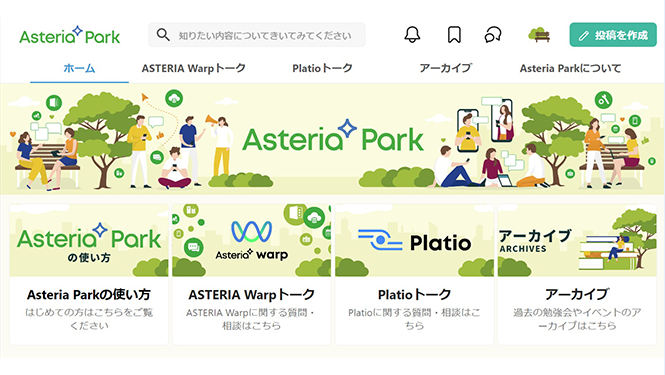Click the park bench profile avatar
Image resolution: width=665 pixels, height=375 pixels.
539,35
